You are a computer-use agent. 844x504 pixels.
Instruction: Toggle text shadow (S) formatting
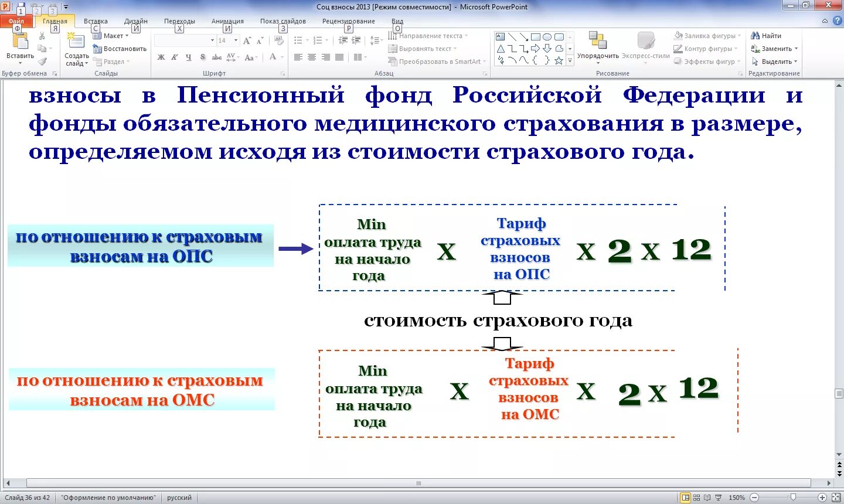pyautogui.click(x=203, y=57)
